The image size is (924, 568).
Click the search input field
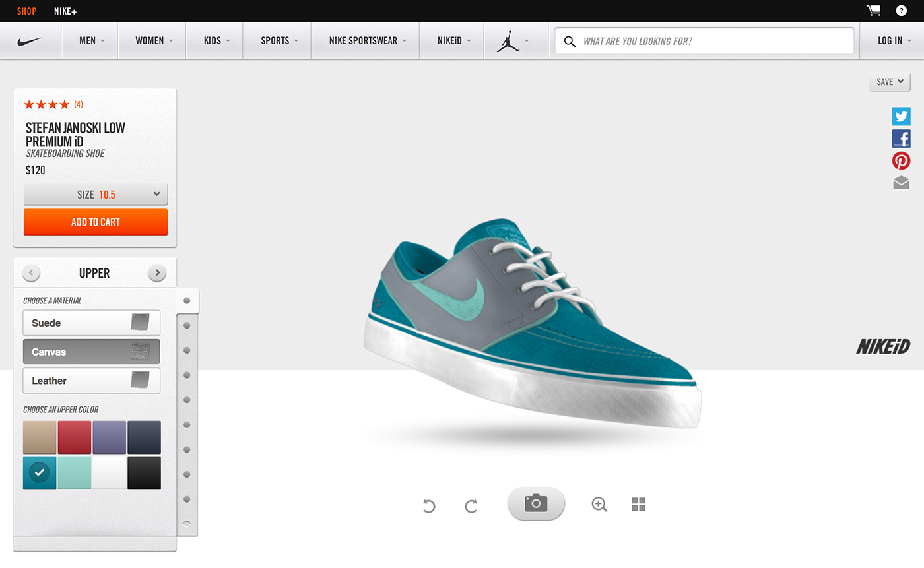click(x=704, y=41)
